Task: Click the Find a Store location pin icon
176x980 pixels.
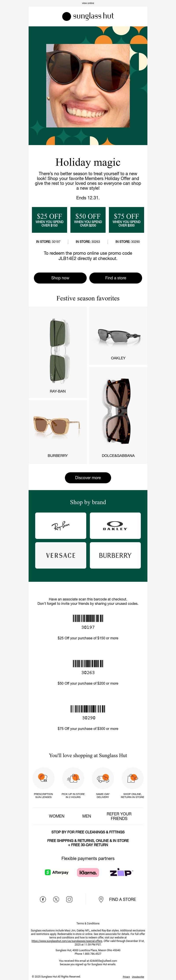Action: click(101, 899)
